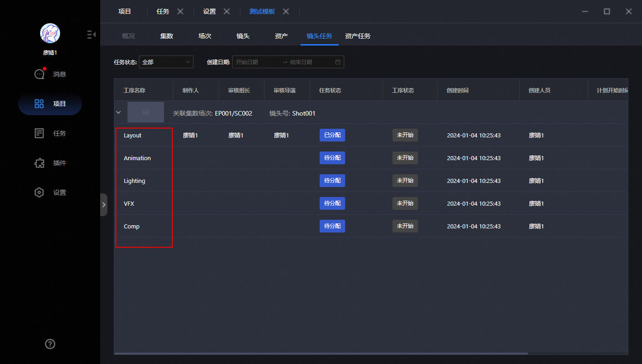Screen dimensions: 642x364
Task: Open the 镜头 sub-tab
Action: coord(243,36)
